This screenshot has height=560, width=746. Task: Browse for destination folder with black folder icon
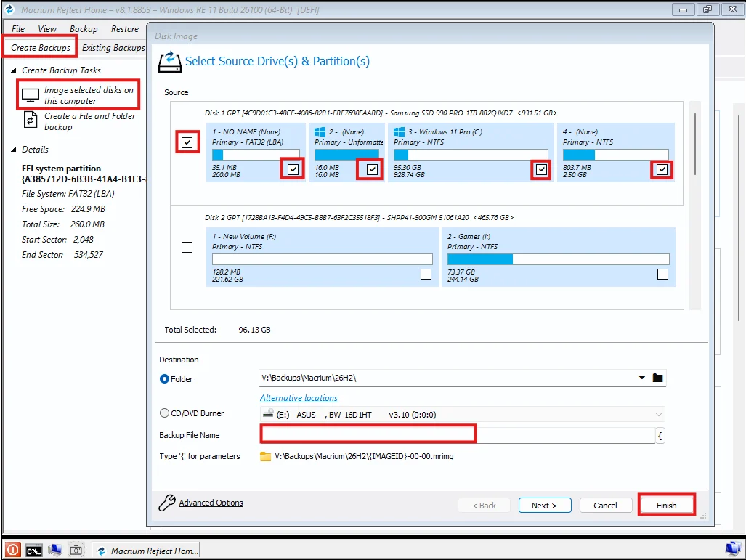pyautogui.click(x=657, y=378)
